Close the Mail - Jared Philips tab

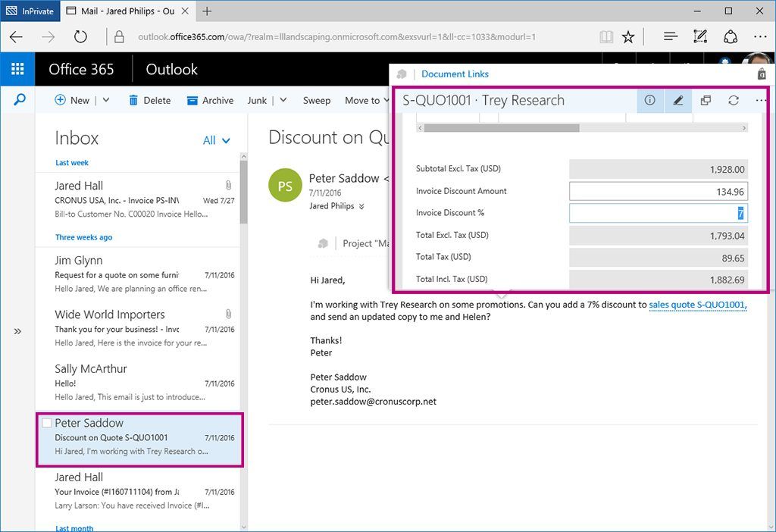185,11
